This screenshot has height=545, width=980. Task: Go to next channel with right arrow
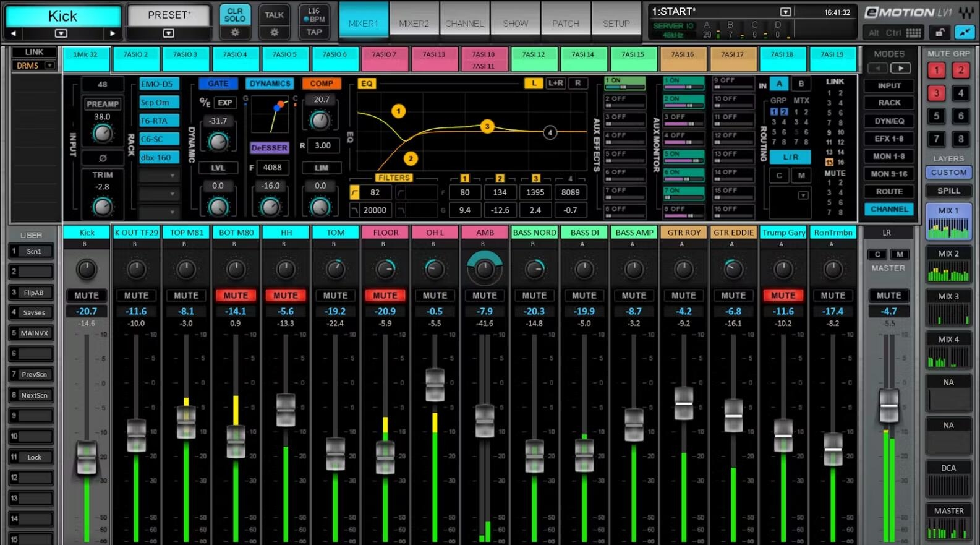112,33
